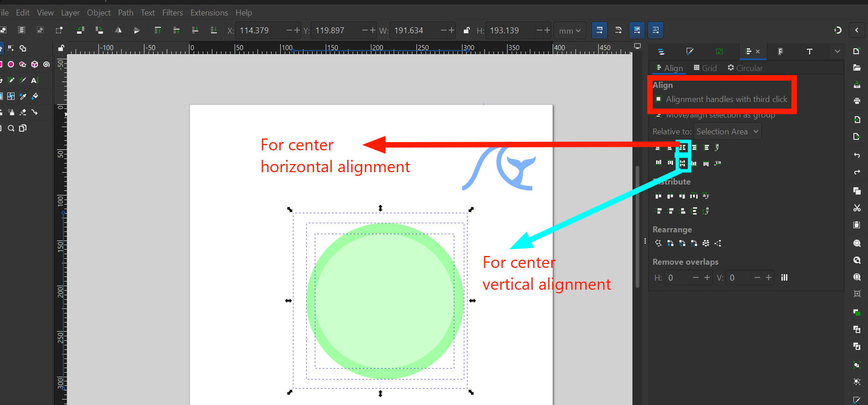The width and height of the screenshot is (868, 405).
Task: Click the vertical overlap gap V field
Action: [x=738, y=277]
